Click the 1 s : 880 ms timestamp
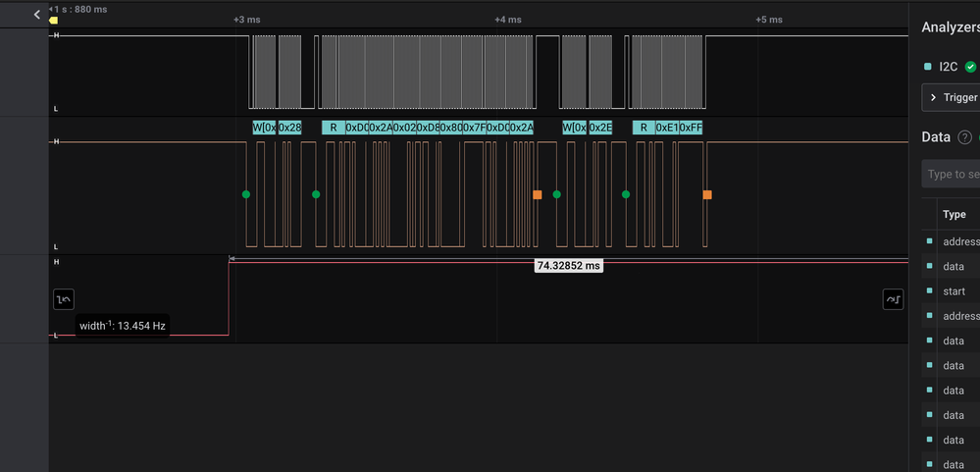Viewport: 980px width, 472px height. (x=80, y=10)
